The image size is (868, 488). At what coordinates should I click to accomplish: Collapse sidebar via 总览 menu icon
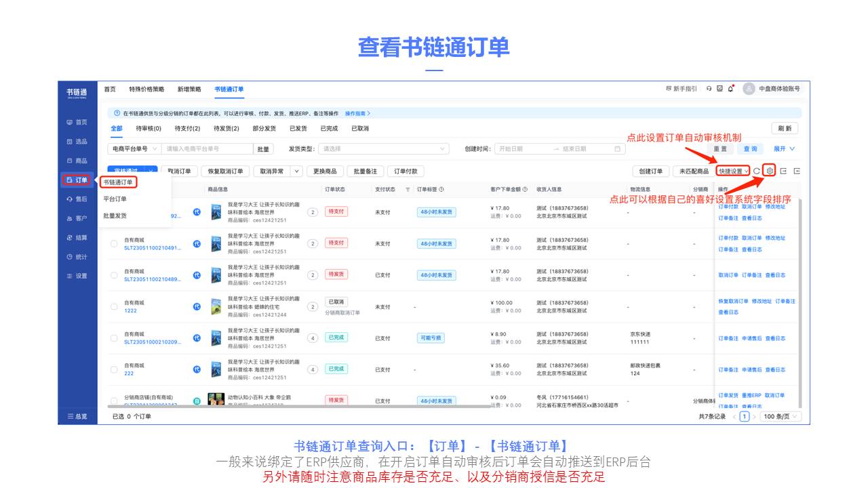(71, 416)
